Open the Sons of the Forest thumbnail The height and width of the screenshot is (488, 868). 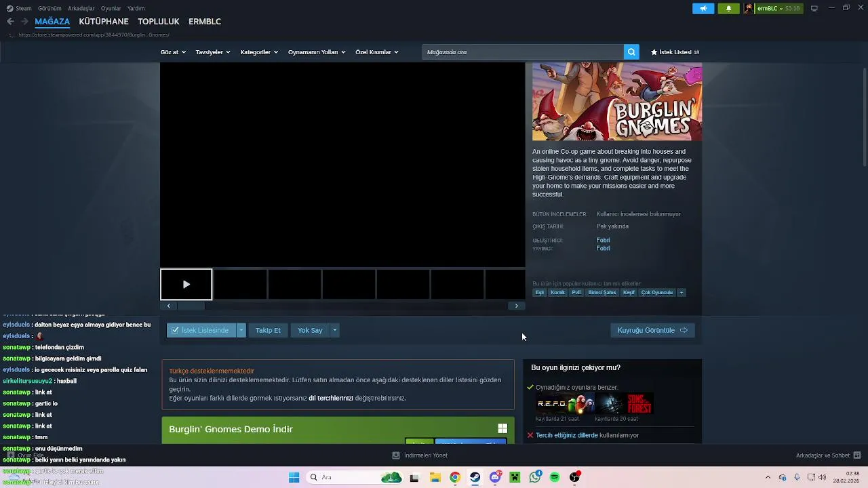[624, 405]
